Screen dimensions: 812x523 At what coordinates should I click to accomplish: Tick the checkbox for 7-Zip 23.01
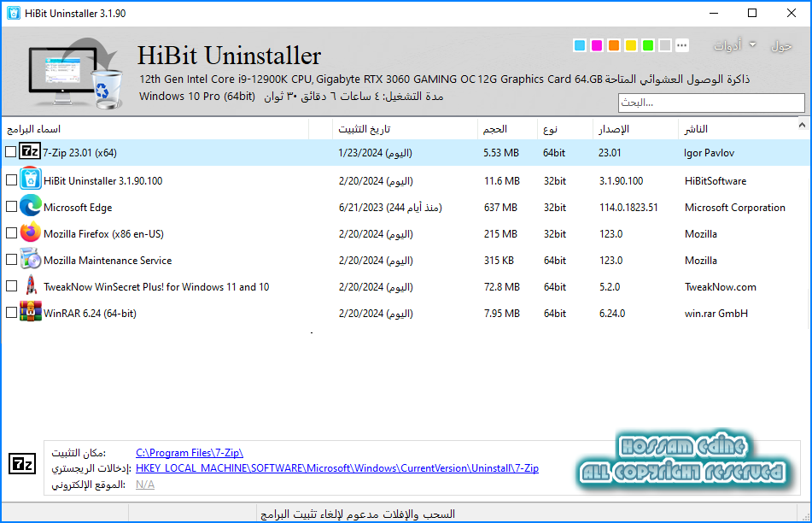11,152
